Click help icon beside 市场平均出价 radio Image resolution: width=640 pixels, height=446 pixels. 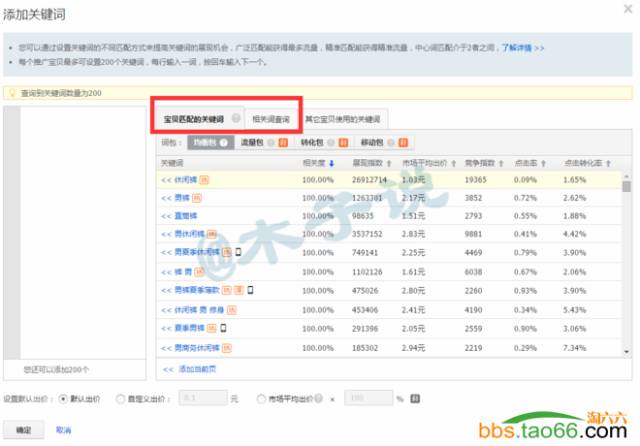point(319,398)
